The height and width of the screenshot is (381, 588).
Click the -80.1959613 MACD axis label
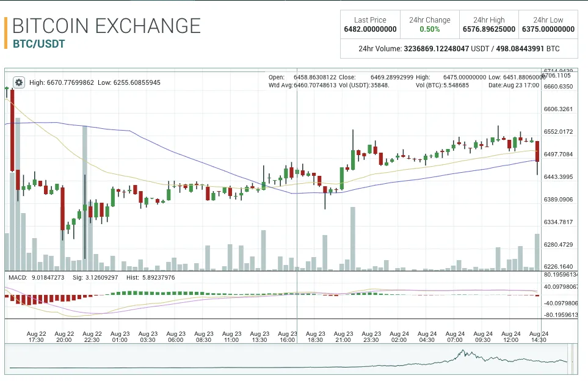point(561,315)
